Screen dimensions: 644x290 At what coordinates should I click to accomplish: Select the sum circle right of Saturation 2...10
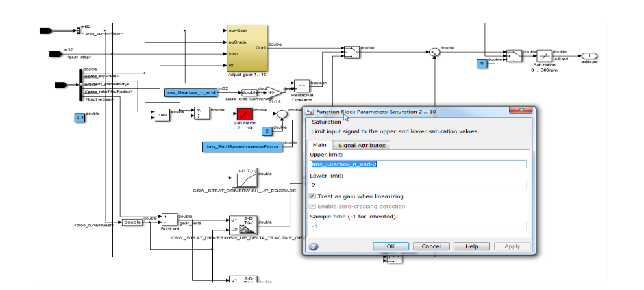tap(281, 114)
